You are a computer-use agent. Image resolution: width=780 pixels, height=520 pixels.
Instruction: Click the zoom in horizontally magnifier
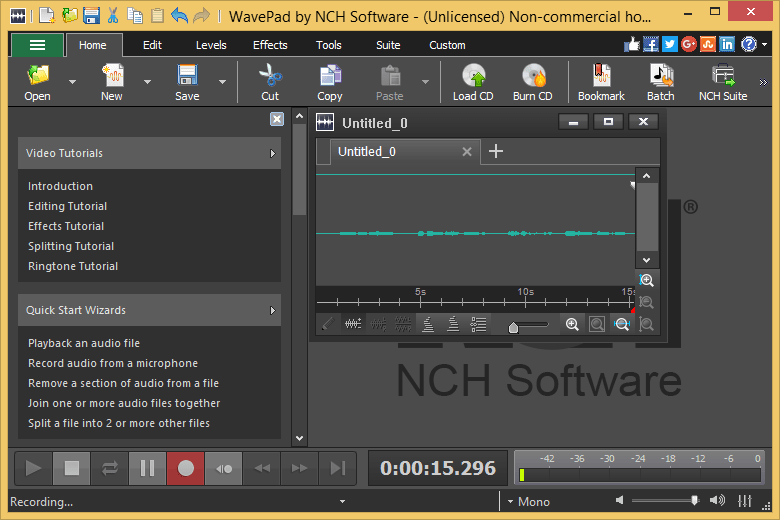click(x=572, y=325)
